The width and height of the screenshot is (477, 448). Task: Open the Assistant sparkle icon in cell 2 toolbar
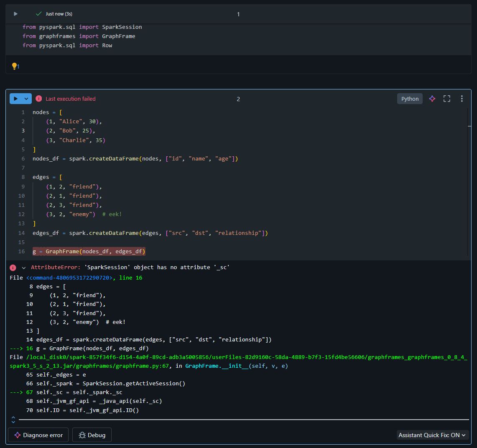[x=432, y=99]
